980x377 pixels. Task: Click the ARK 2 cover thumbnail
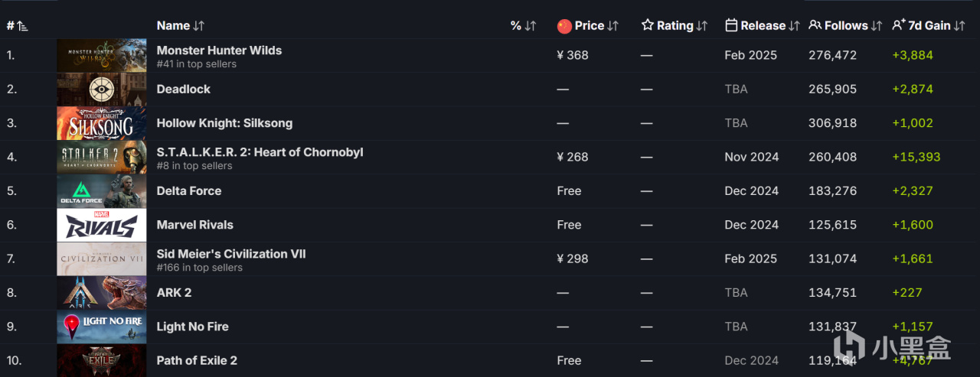(x=101, y=293)
